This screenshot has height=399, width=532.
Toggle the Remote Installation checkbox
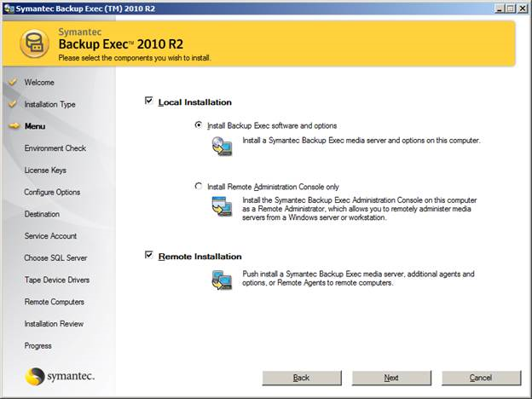tap(148, 255)
